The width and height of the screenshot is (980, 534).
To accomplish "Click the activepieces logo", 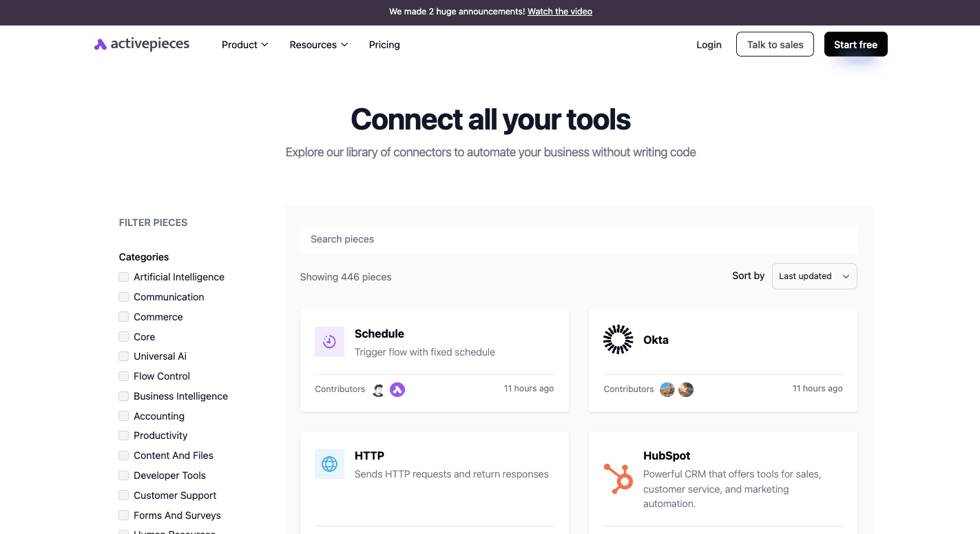I will 142,45.
